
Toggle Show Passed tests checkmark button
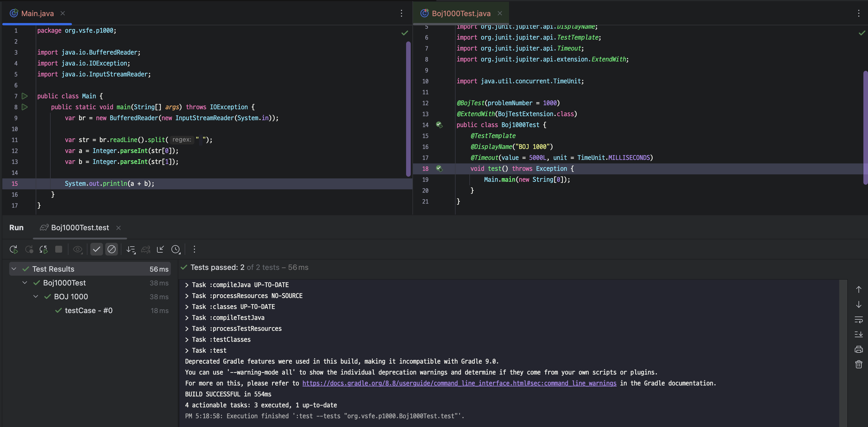click(x=96, y=249)
